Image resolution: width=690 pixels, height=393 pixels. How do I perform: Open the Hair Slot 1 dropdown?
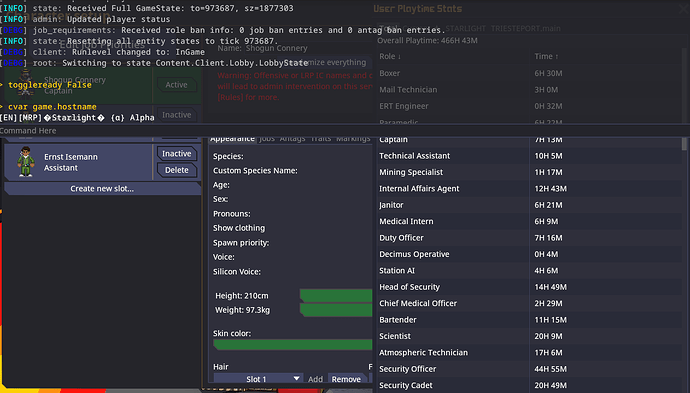tap(258, 379)
